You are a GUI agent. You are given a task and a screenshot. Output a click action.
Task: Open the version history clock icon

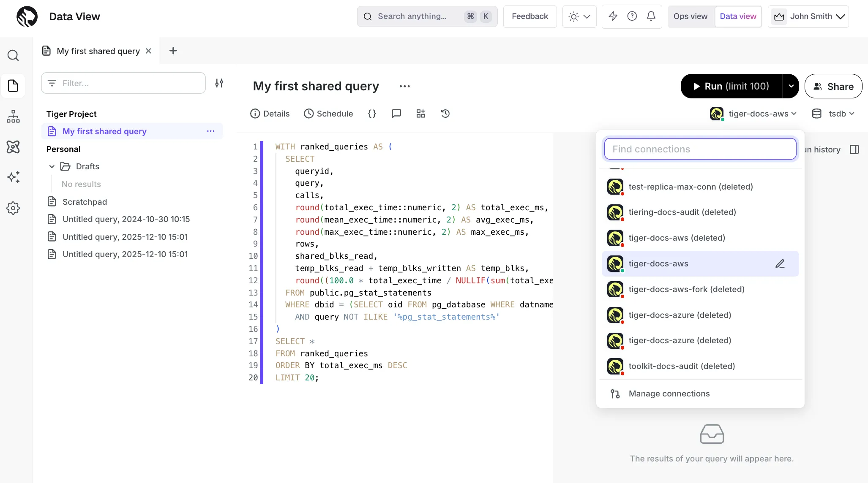[x=445, y=114]
